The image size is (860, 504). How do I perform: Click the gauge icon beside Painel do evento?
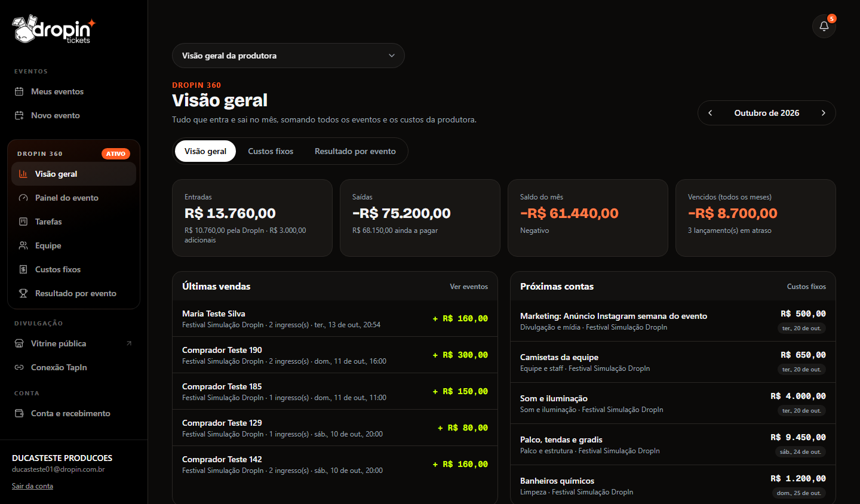[23, 198]
